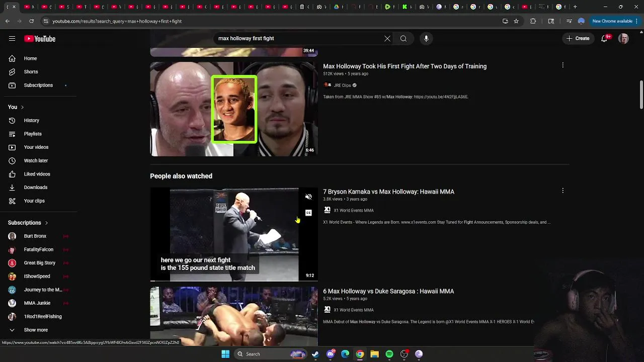Open X1 World Events MMA channel under Kamaka video
Viewport: 644px width, 362px height.
[x=354, y=211]
